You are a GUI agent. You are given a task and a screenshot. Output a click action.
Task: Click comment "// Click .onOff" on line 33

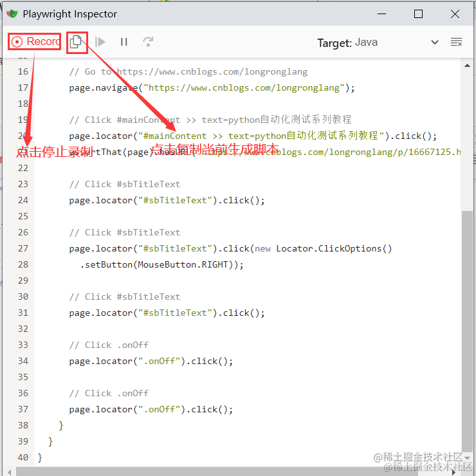click(x=109, y=345)
